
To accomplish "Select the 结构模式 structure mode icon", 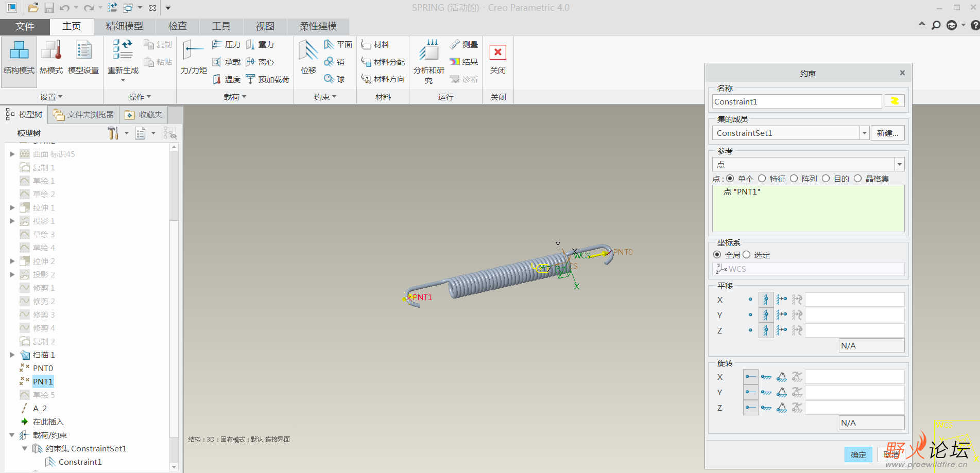I will click(19, 51).
